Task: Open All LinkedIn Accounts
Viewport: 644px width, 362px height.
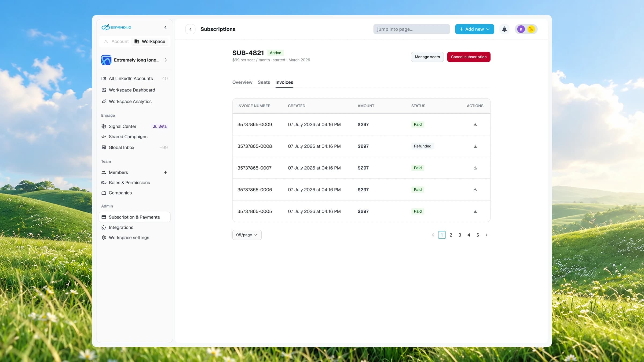Action: coord(134,79)
